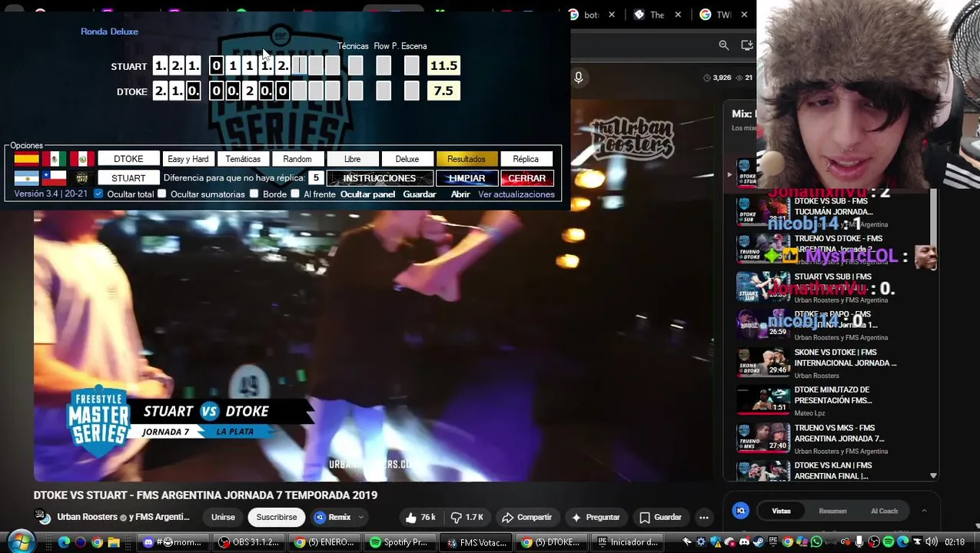This screenshot has height=553, width=980.
Task: Switch to Spotify taskbar window
Action: [x=399, y=542]
